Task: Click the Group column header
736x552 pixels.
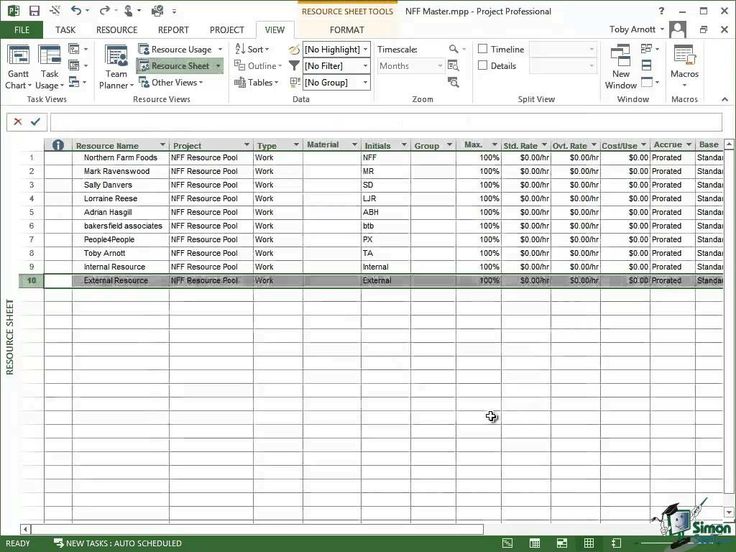Action: [433, 145]
